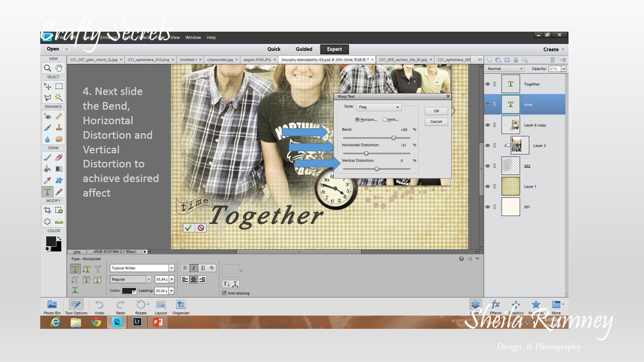Select the Horizontal warp radio button

point(357,120)
